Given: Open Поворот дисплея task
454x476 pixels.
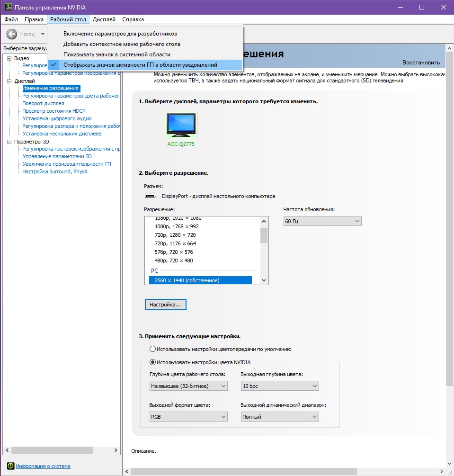Looking at the screenshot, I should 43,104.
